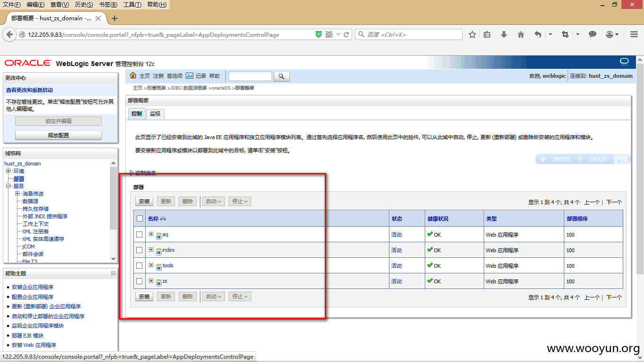Click the console search input field

pyautogui.click(x=250, y=76)
